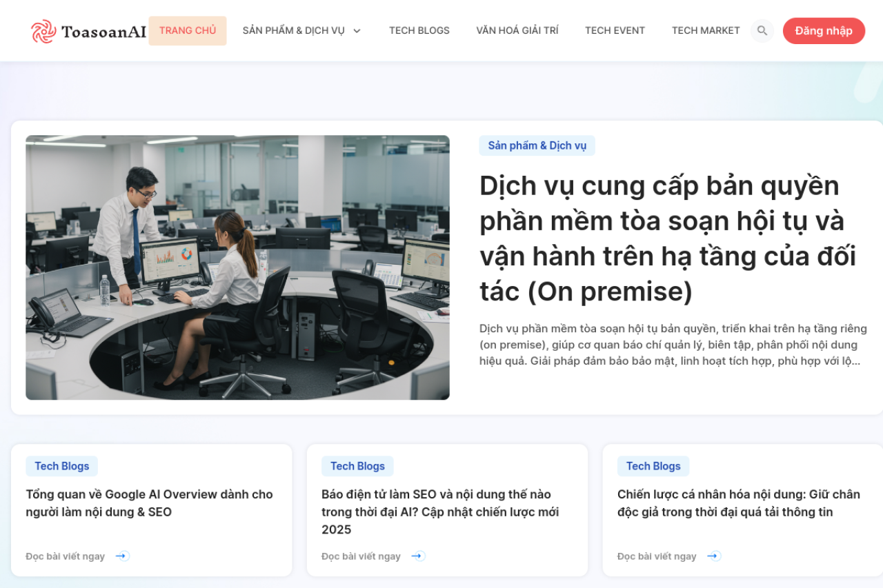Screen dimensions: 883x588
Task: Click the featured office photo thumbnail
Action: [237, 267]
